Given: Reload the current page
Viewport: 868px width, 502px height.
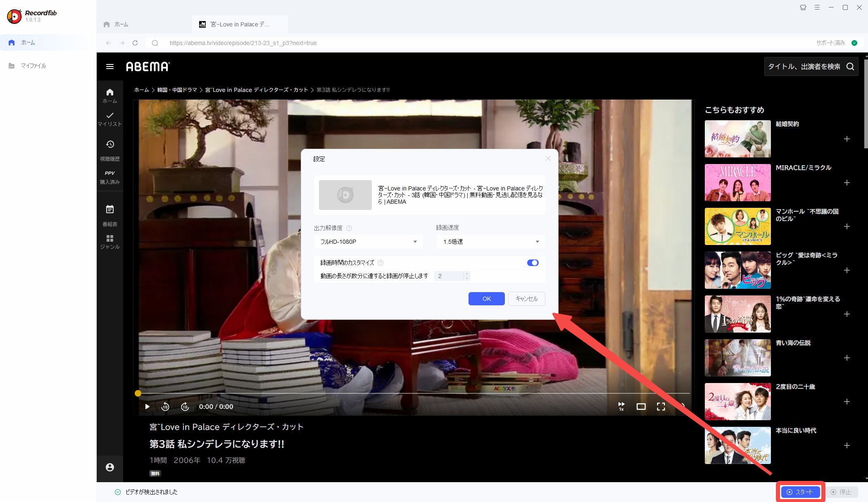Looking at the screenshot, I should [135, 43].
